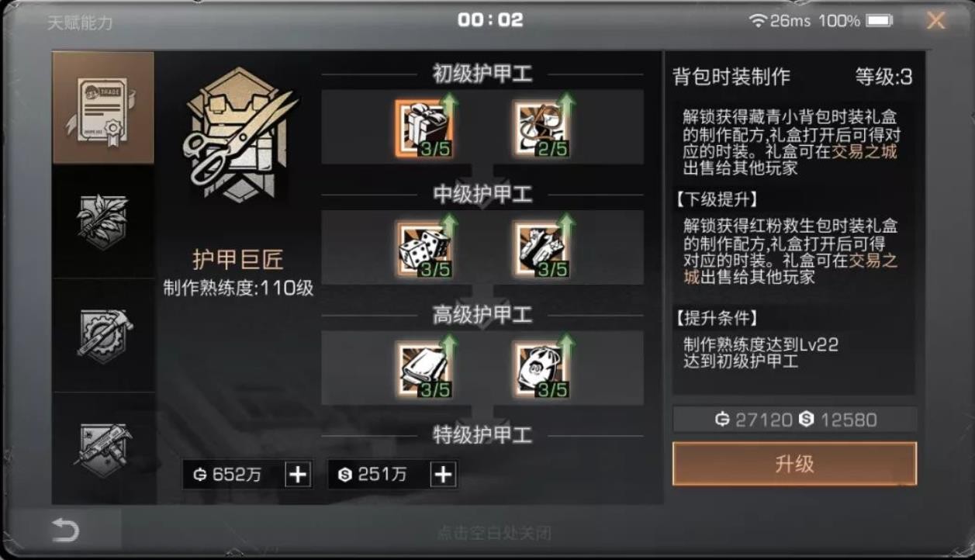
Task: Switch to the hammer gear talent category
Action: point(103,336)
